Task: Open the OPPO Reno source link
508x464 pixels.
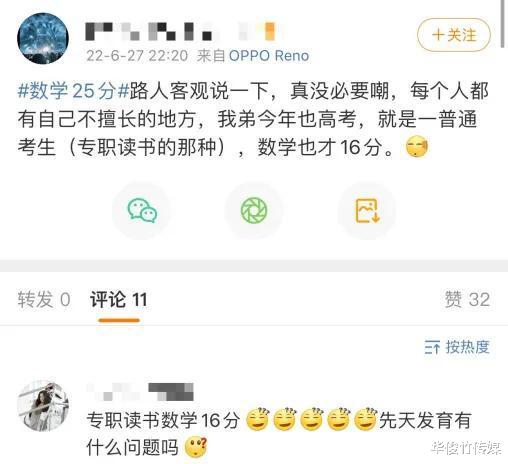Action: pyautogui.click(x=269, y=56)
